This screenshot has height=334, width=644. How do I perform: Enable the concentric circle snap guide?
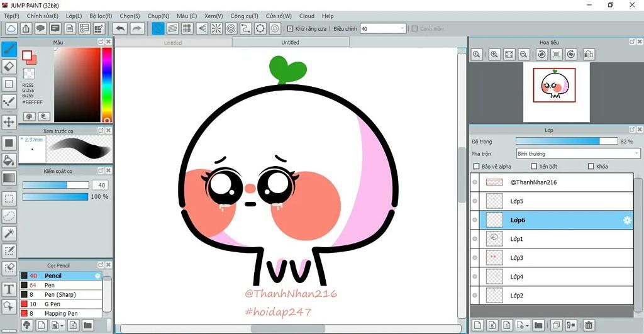click(231, 28)
